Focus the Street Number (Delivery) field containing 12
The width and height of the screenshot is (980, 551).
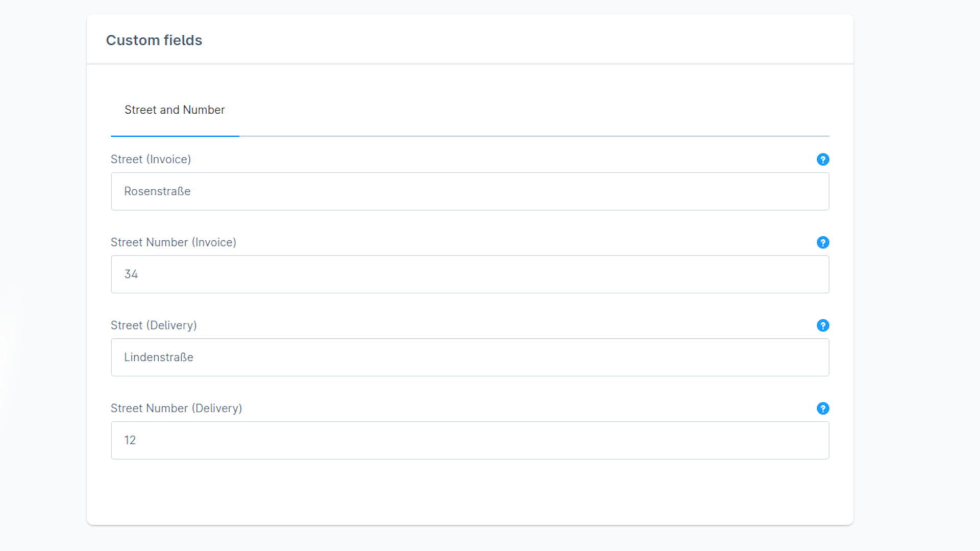coord(470,440)
